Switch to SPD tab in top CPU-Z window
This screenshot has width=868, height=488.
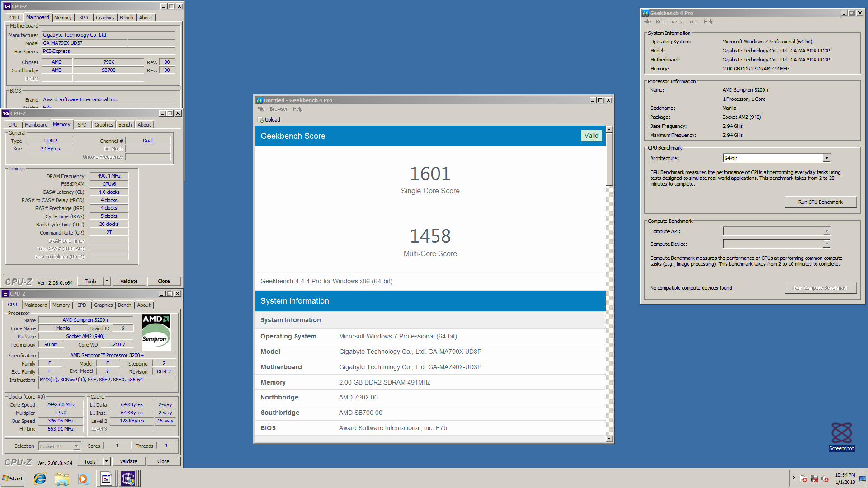pyautogui.click(x=84, y=18)
